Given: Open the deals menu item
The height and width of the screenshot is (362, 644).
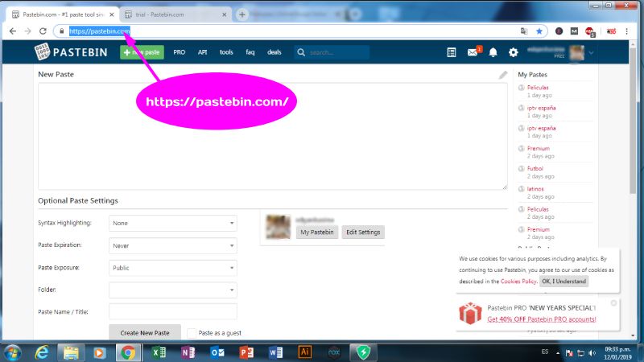Looking at the screenshot, I should coord(275,52).
